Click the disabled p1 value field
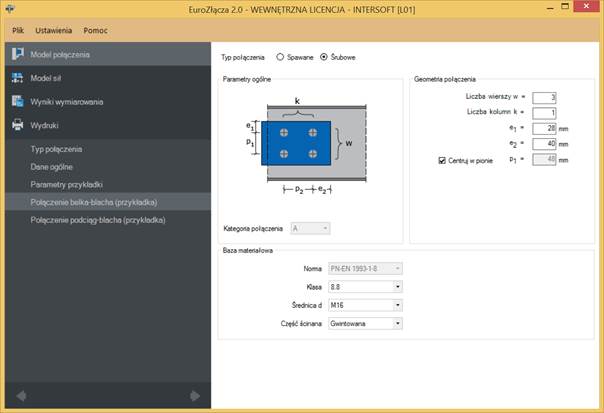604x413 pixels. (x=544, y=159)
